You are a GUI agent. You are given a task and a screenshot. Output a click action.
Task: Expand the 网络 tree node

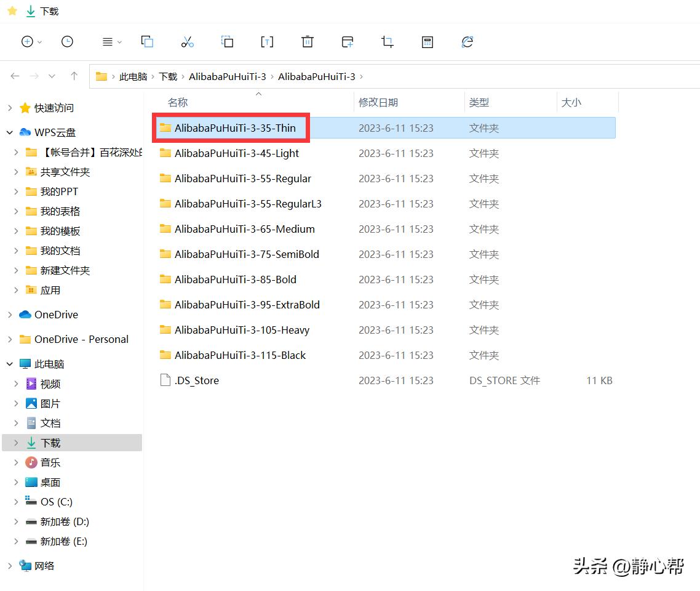(x=10, y=566)
